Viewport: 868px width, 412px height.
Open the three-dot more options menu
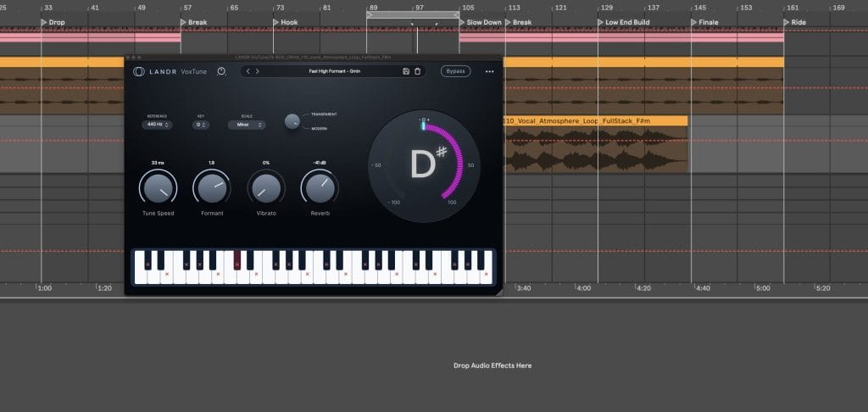(489, 71)
